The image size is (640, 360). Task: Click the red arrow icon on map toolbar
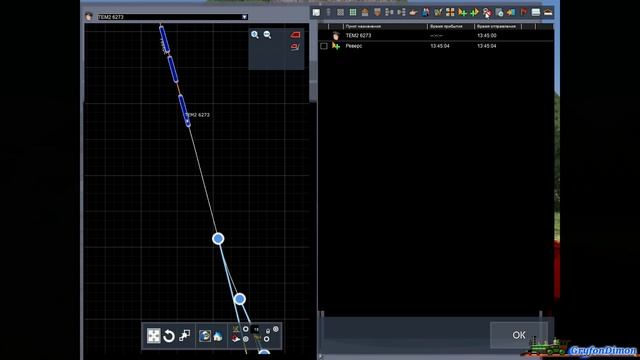[236, 339]
